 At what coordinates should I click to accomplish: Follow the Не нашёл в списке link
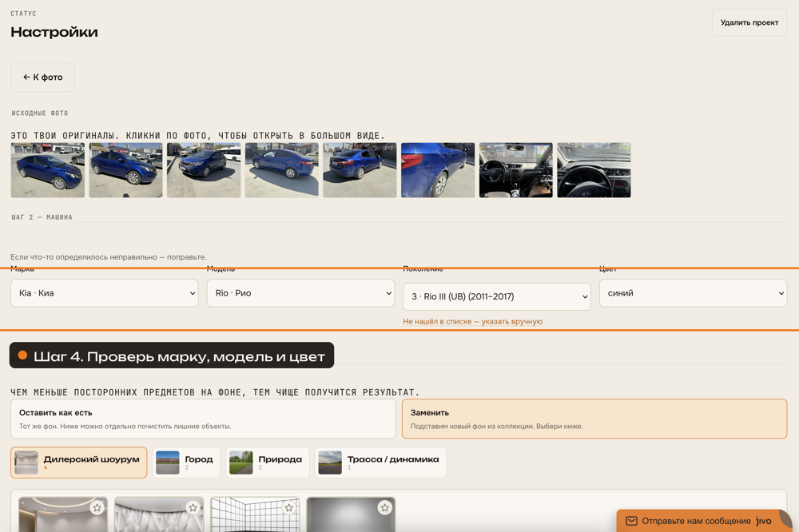coord(472,322)
